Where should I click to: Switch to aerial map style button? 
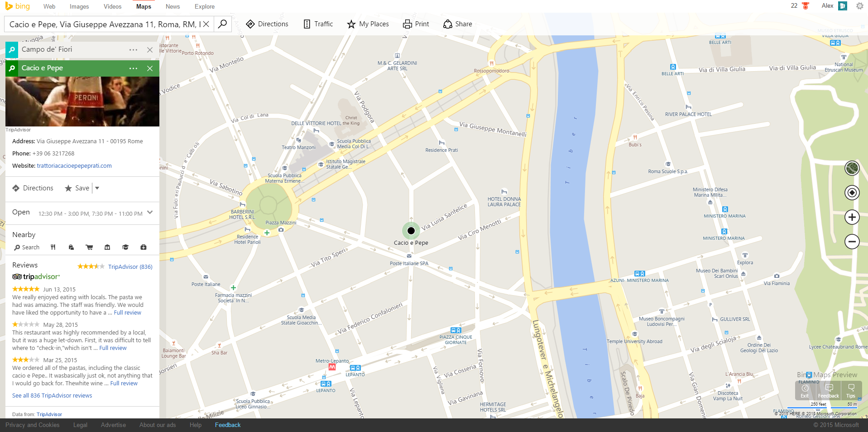click(852, 168)
